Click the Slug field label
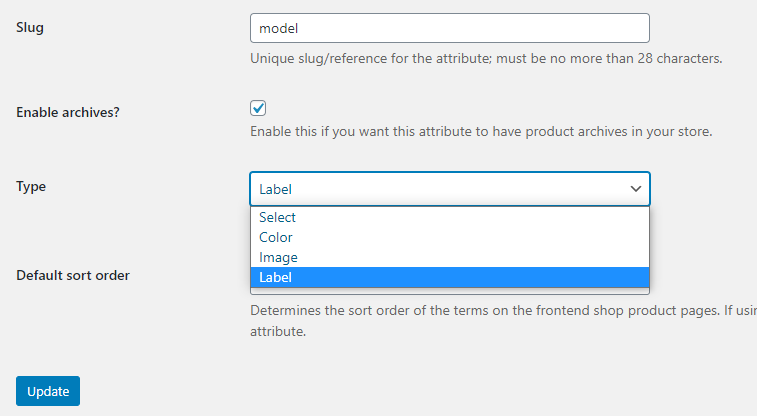Image resolution: width=757 pixels, height=416 pixels. click(30, 28)
